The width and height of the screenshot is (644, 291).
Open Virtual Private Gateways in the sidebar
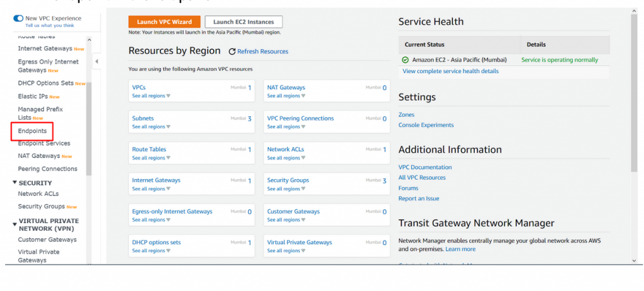(38, 256)
